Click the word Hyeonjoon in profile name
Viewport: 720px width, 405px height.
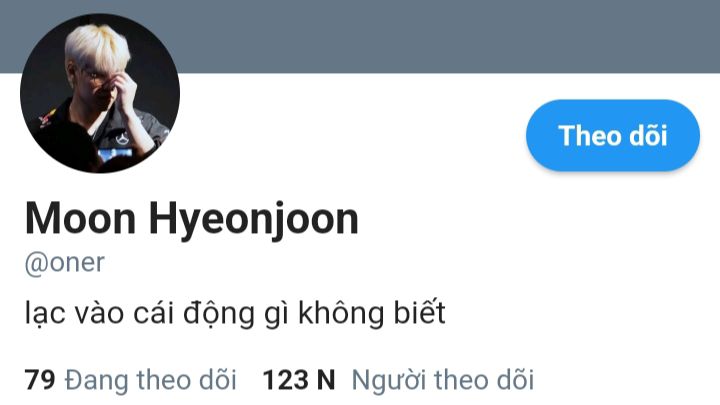(x=253, y=219)
